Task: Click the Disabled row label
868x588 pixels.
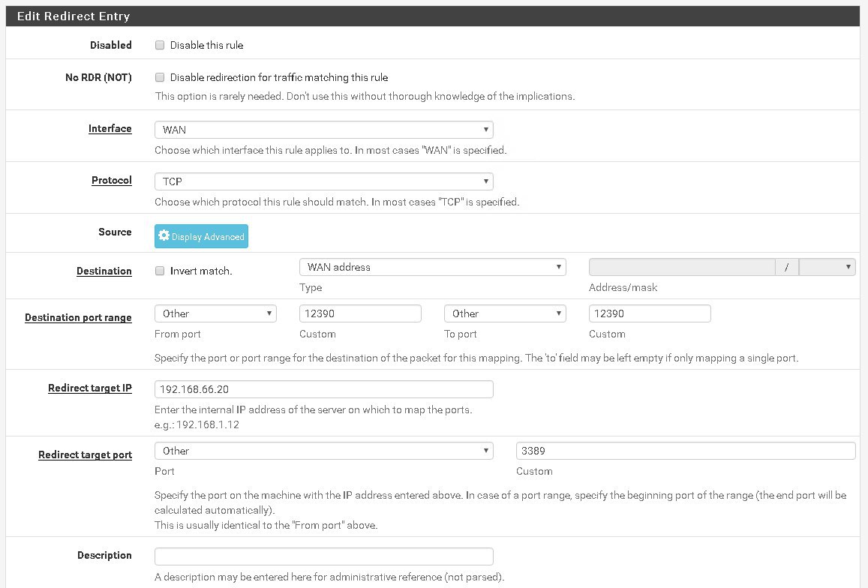Action: 111,46
